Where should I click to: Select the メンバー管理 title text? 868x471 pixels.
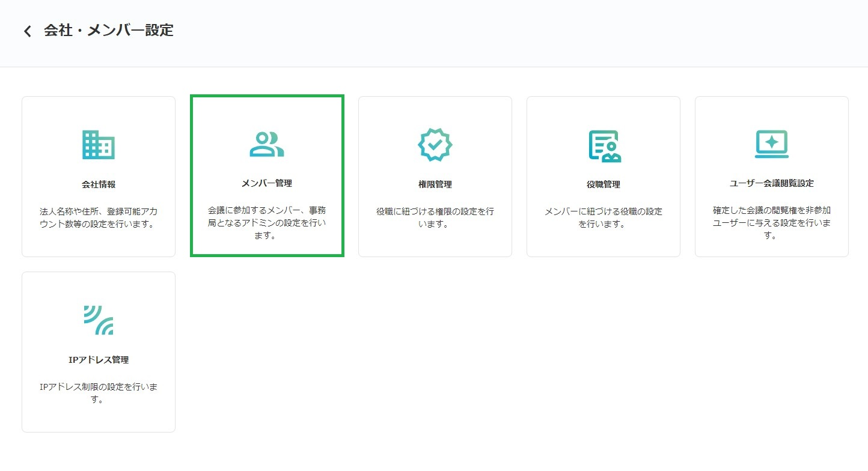point(267,183)
